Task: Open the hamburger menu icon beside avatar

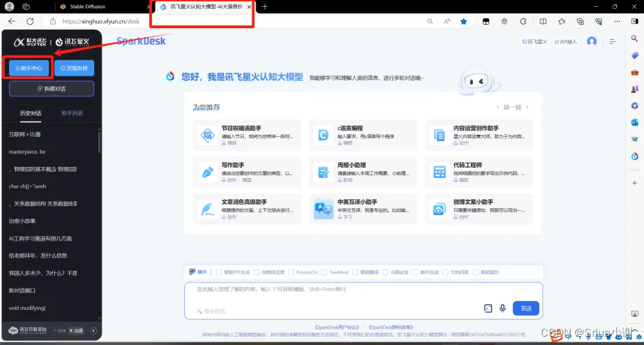Action: click(612, 41)
